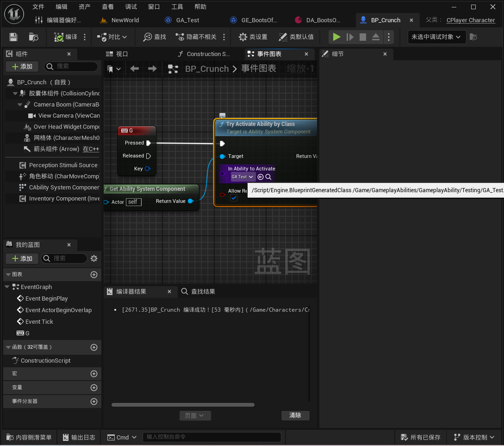Add new function with 函数 plus icon
504x446 pixels.
point(94,347)
